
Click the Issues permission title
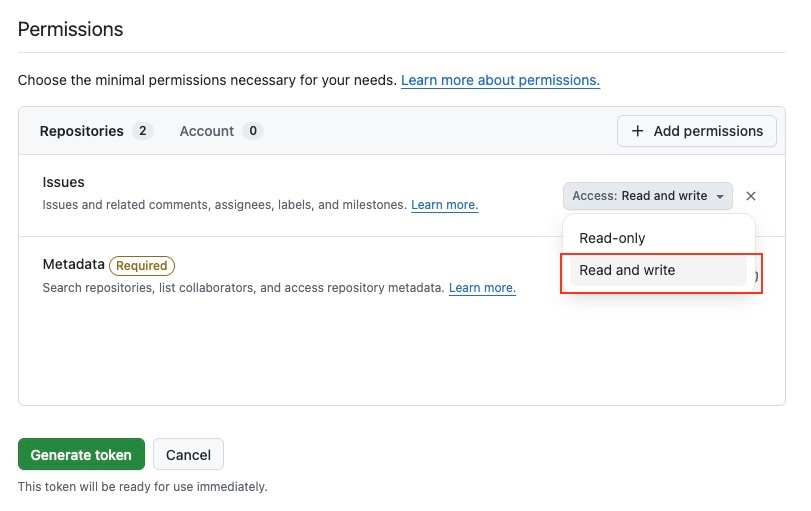click(63, 182)
